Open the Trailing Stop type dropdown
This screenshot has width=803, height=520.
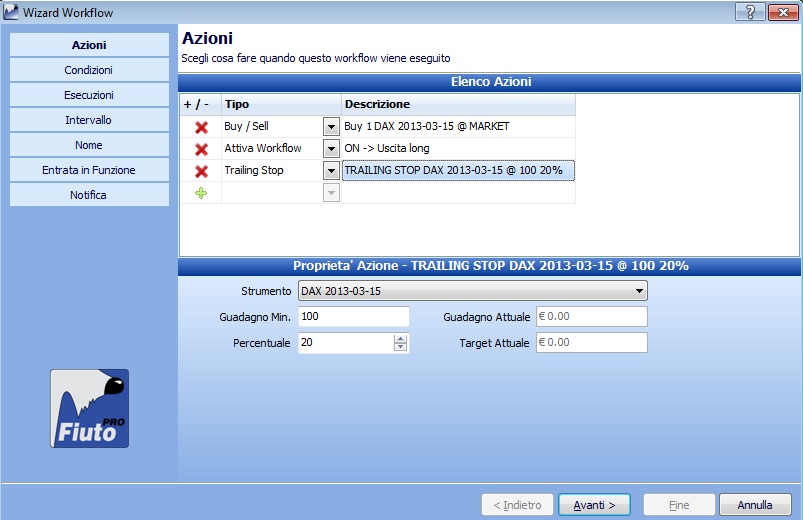[x=331, y=171]
